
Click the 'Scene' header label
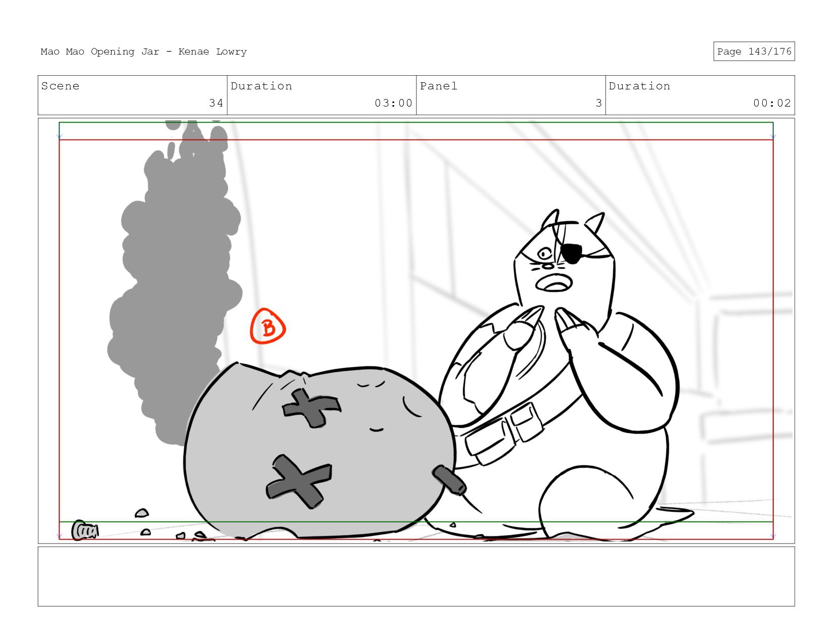pos(60,86)
